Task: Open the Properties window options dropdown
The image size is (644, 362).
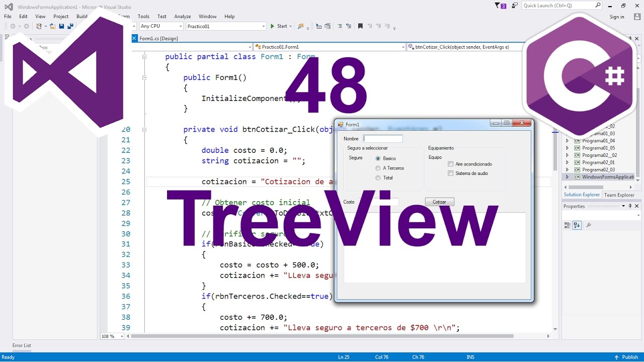Action: (x=623, y=206)
